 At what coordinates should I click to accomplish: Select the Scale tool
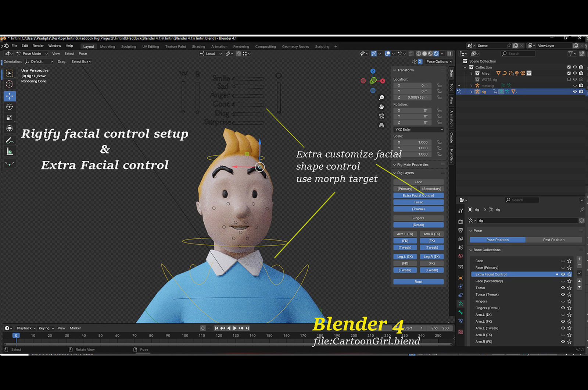pos(10,118)
